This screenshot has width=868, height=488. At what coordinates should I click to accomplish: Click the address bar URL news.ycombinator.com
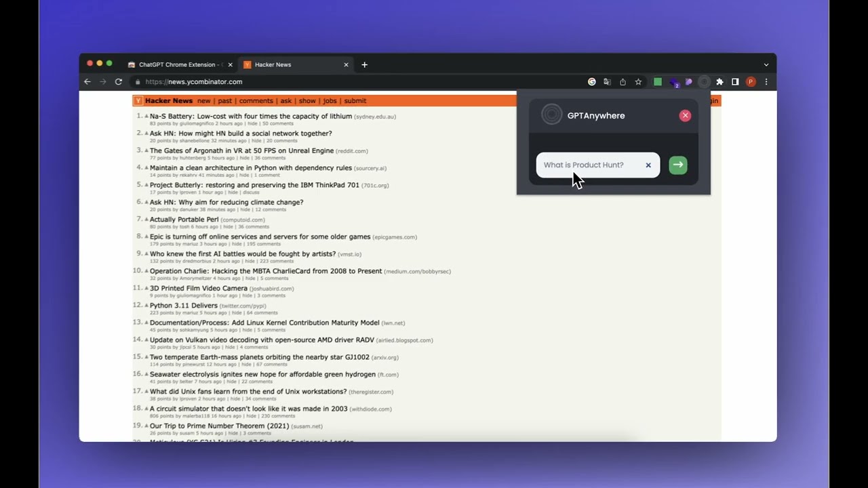tap(193, 82)
